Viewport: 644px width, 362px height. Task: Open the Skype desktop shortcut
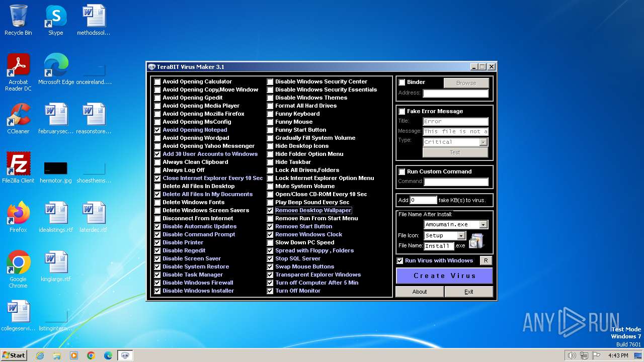(x=55, y=20)
